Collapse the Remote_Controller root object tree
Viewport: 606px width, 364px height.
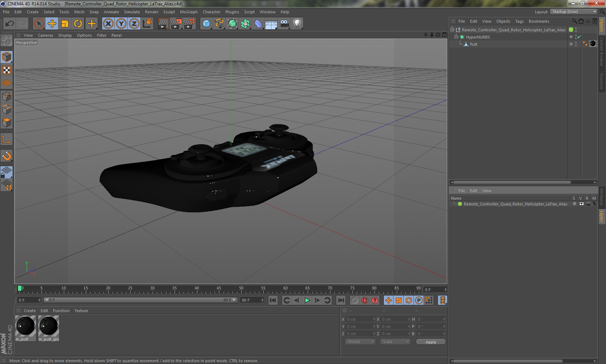click(452, 30)
